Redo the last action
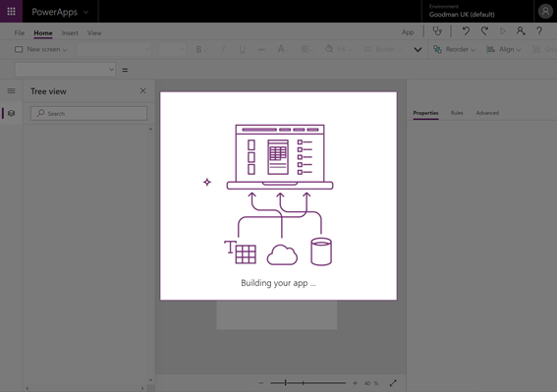This screenshot has height=392, width=557. click(484, 31)
